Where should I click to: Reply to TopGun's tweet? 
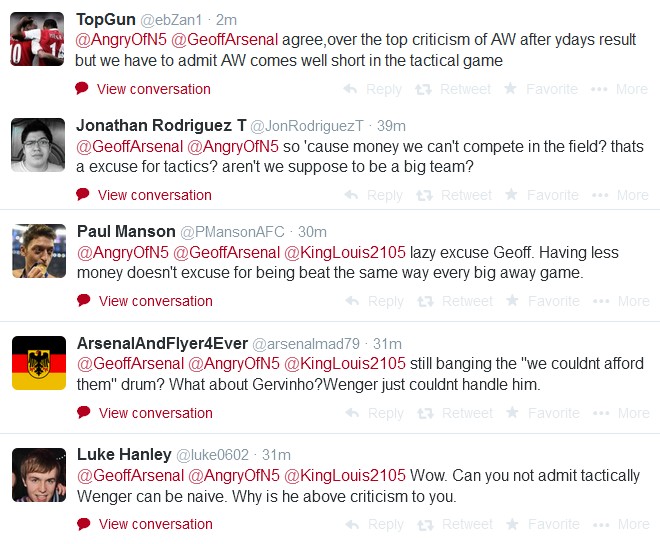pos(372,89)
